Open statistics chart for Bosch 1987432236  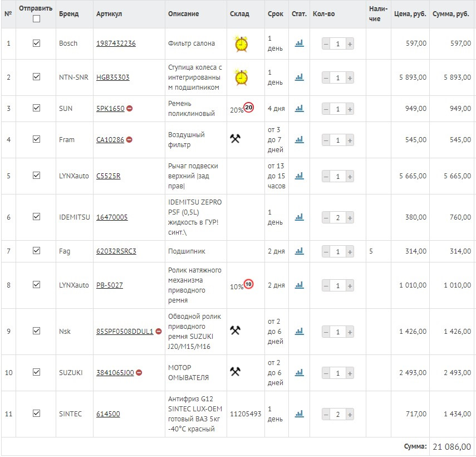point(300,43)
